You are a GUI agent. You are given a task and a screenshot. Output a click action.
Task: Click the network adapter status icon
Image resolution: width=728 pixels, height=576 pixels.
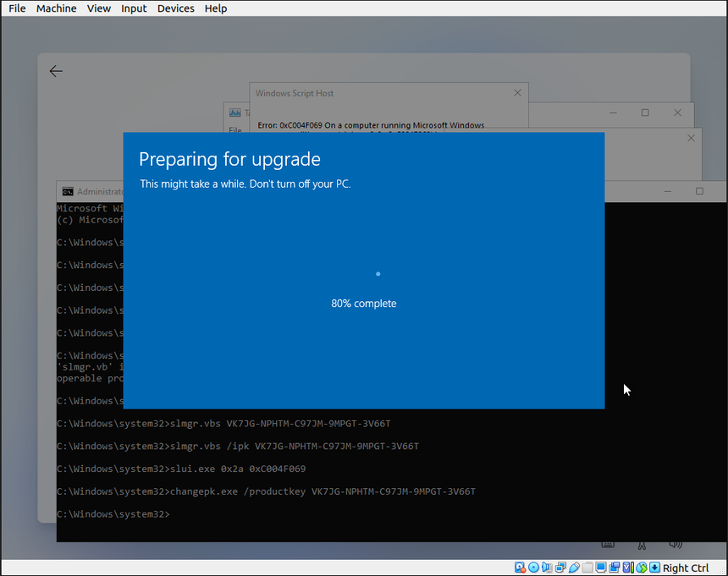pyautogui.click(x=560, y=568)
